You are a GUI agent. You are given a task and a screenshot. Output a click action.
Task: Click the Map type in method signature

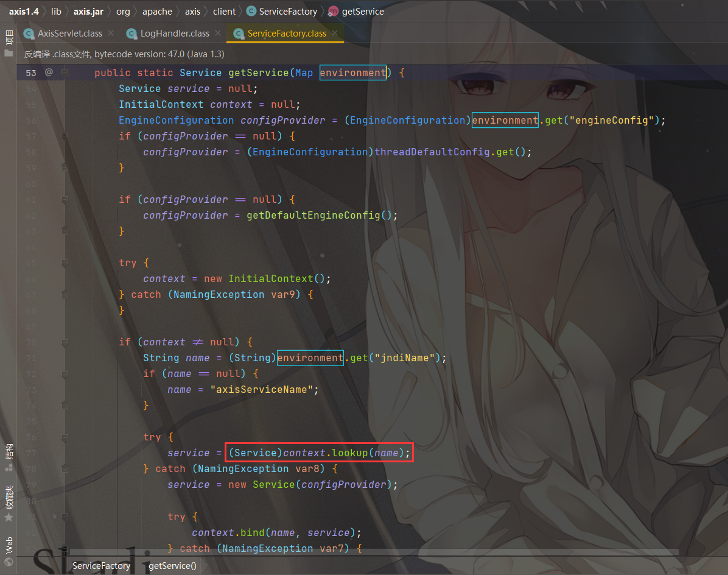click(304, 72)
